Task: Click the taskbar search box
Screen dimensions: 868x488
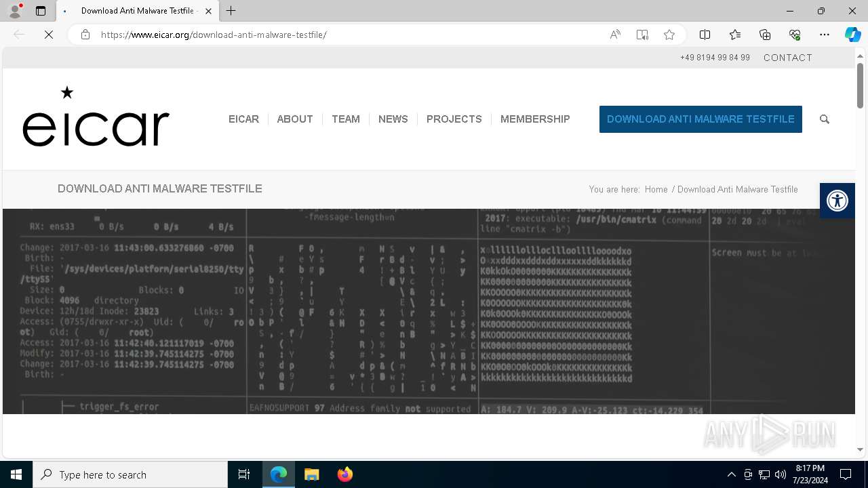Action: [130, 474]
